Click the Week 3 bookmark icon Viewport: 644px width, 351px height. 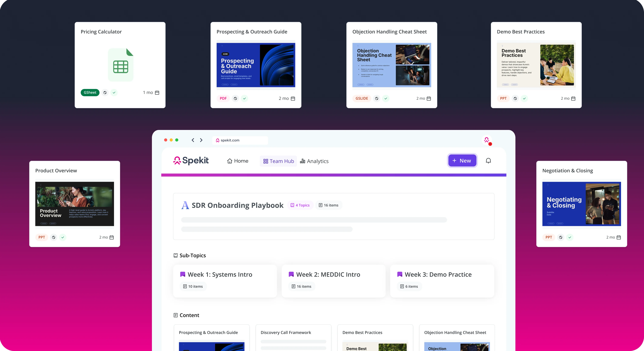coord(400,274)
